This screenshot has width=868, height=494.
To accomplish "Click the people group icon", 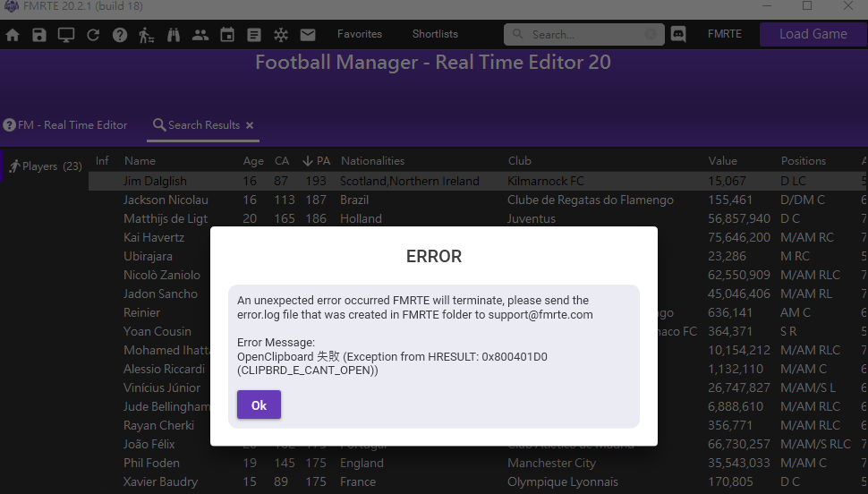I will tap(200, 36).
